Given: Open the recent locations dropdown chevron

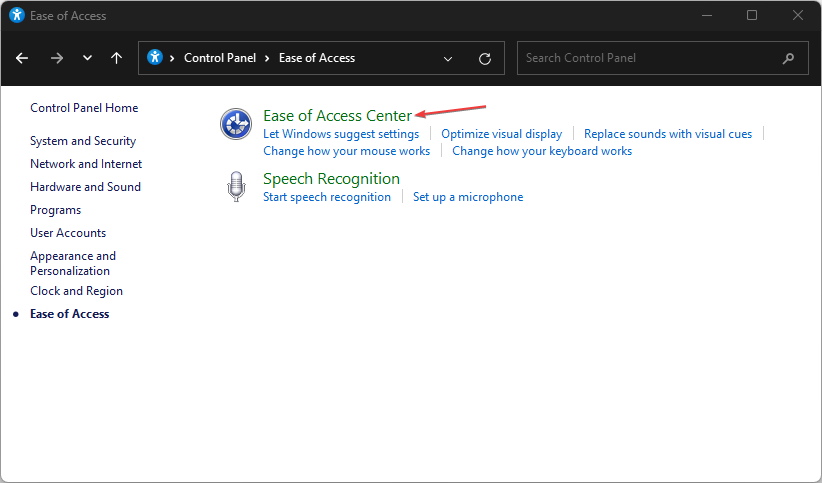Looking at the screenshot, I should pos(88,58).
